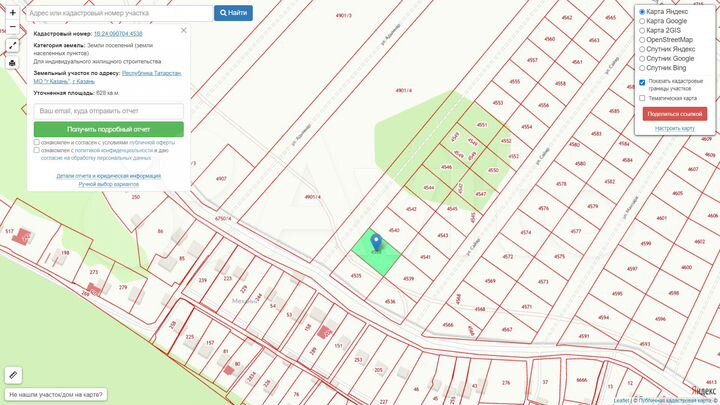Click Поделиться ссылкой red button
Screen dimensions: 720x405
click(675, 114)
